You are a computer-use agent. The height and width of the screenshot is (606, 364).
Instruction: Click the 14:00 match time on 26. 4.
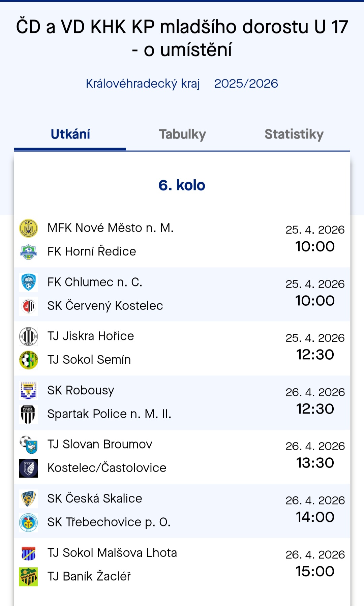coord(315,517)
